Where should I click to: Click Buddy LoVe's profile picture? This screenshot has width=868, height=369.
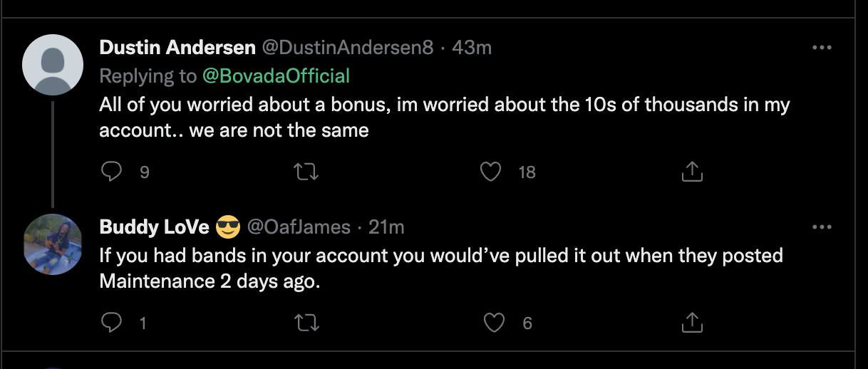[53, 244]
